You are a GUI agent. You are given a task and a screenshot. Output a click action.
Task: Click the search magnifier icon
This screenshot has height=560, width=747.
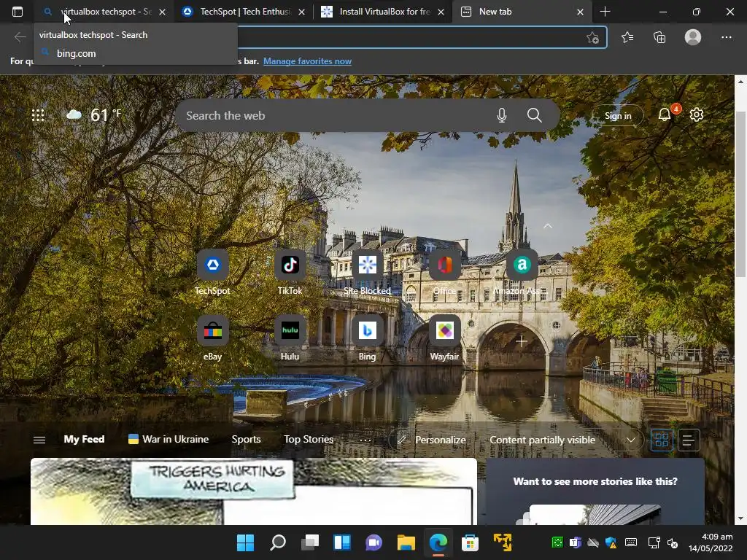pyautogui.click(x=534, y=115)
